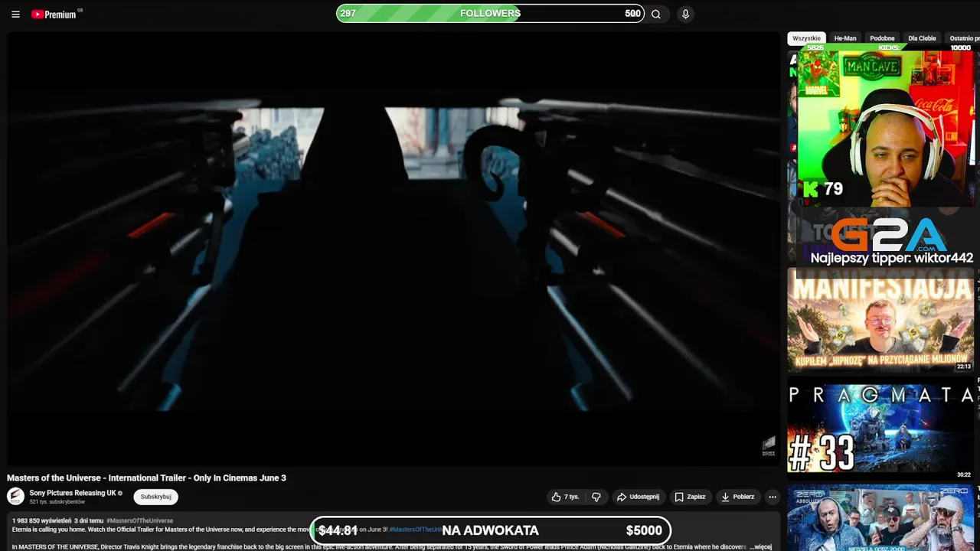Image resolution: width=980 pixels, height=551 pixels.
Task: Download video with Pobierz button
Action: (738, 497)
